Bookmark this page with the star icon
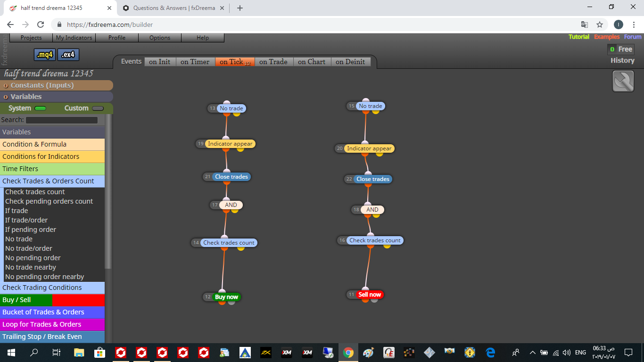 600,25
